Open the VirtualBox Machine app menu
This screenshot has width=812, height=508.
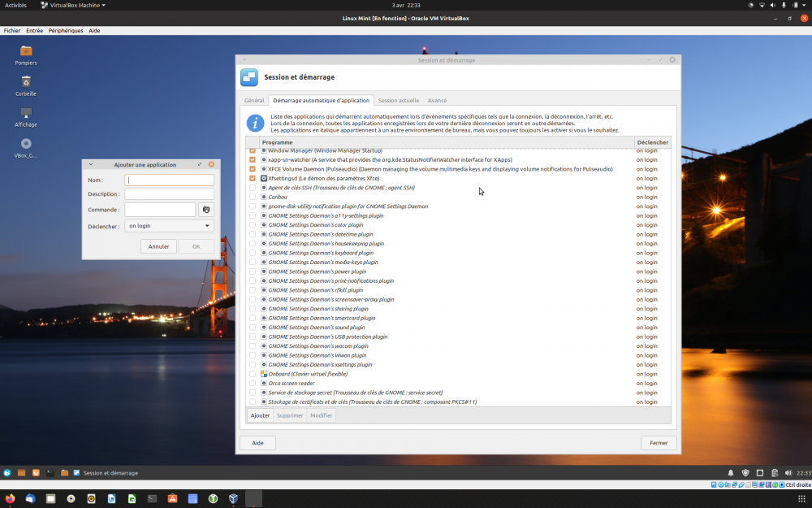pyautogui.click(x=73, y=5)
